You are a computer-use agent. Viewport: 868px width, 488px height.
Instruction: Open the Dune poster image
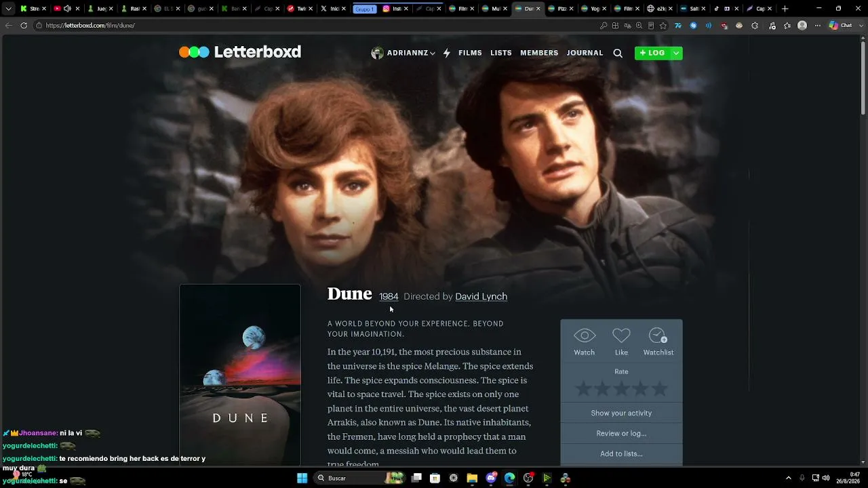tap(240, 375)
